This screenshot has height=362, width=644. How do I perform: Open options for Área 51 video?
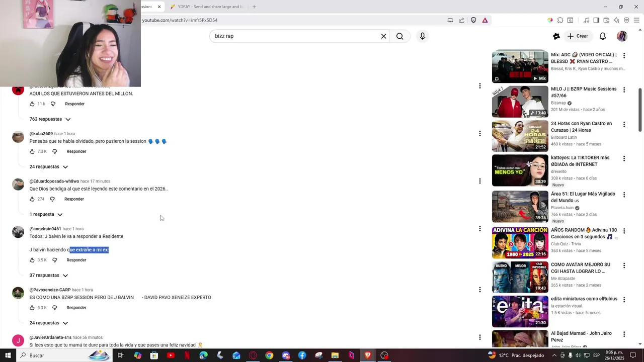pos(624,195)
